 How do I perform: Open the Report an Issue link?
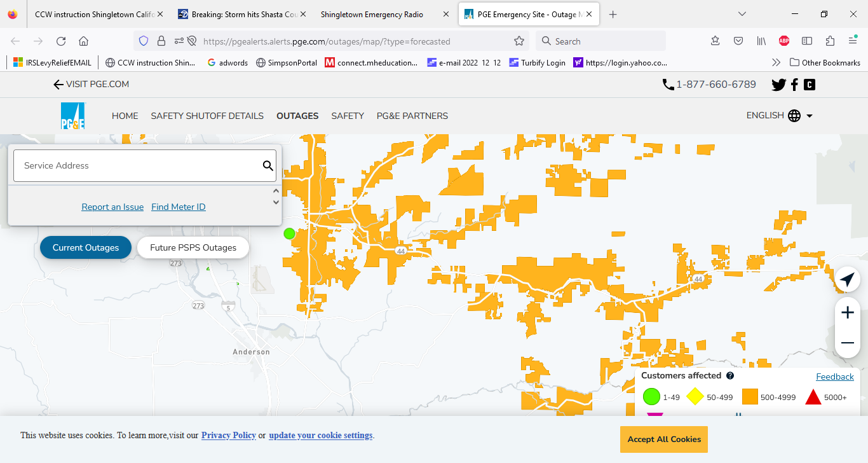(112, 207)
